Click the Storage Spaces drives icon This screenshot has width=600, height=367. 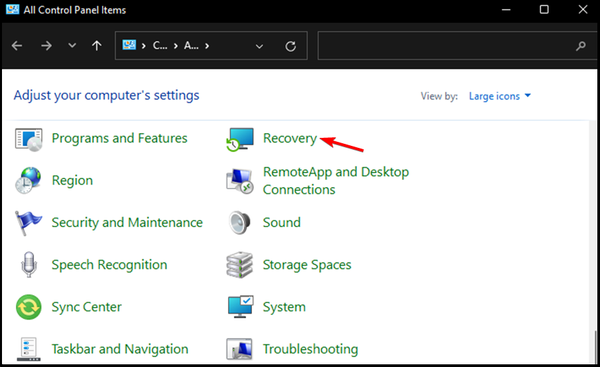coord(240,265)
